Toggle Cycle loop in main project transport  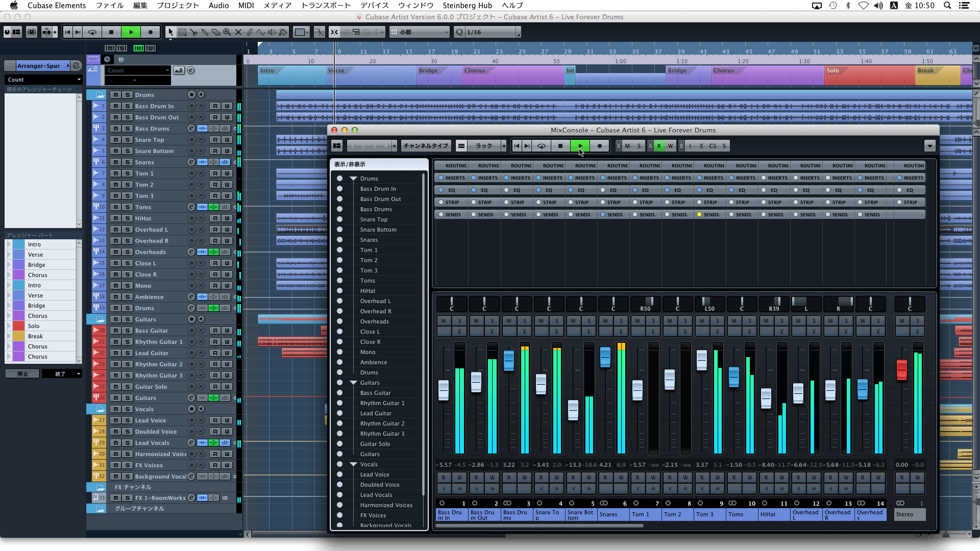tap(92, 32)
